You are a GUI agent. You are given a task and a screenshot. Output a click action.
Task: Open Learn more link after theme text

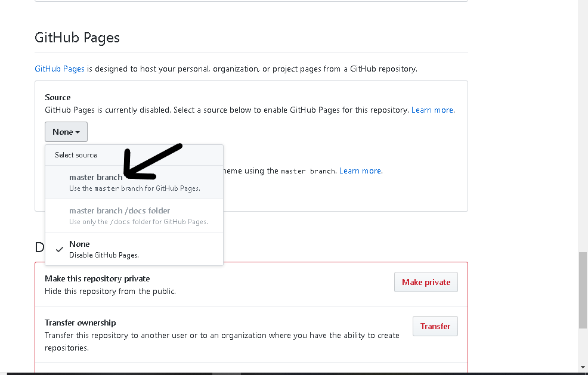[x=360, y=171]
